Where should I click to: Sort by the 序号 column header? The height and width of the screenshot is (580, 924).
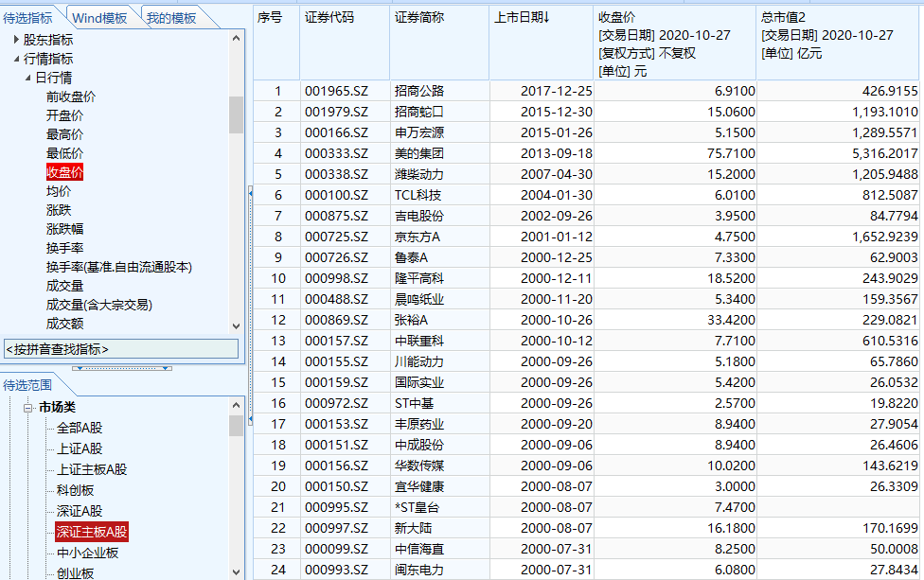276,43
